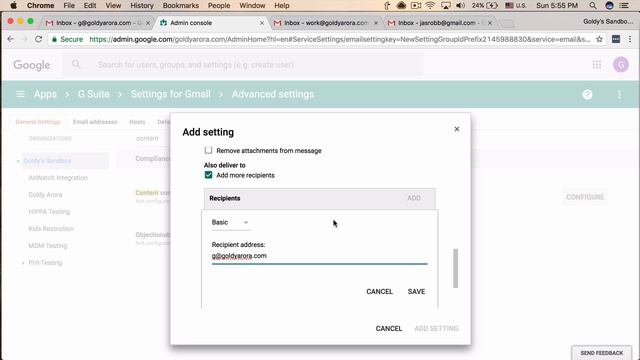Viewport: 640px width, 360px height.
Task: Open the Apple menu
Action: pos(13,5)
